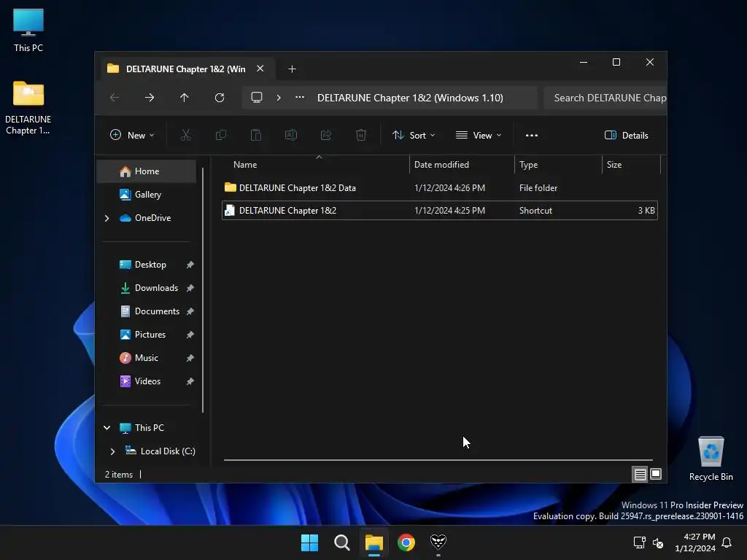747x560 pixels.
Task: Open taskbar Search
Action: (x=342, y=542)
